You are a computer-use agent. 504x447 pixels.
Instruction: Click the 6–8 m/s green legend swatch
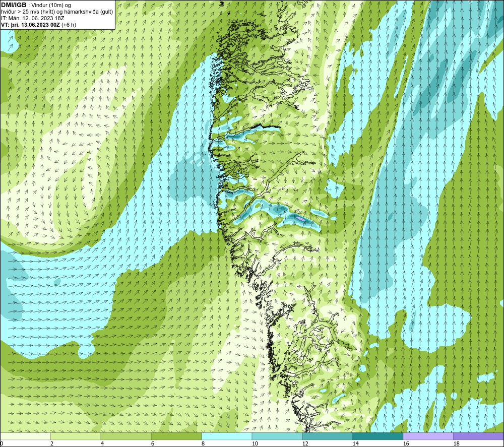coord(176,436)
